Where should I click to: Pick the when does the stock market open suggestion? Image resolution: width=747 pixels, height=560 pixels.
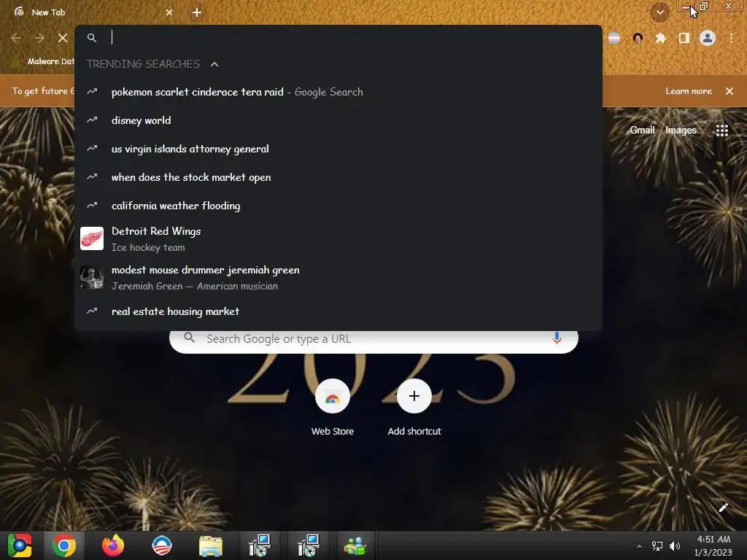tap(338, 177)
